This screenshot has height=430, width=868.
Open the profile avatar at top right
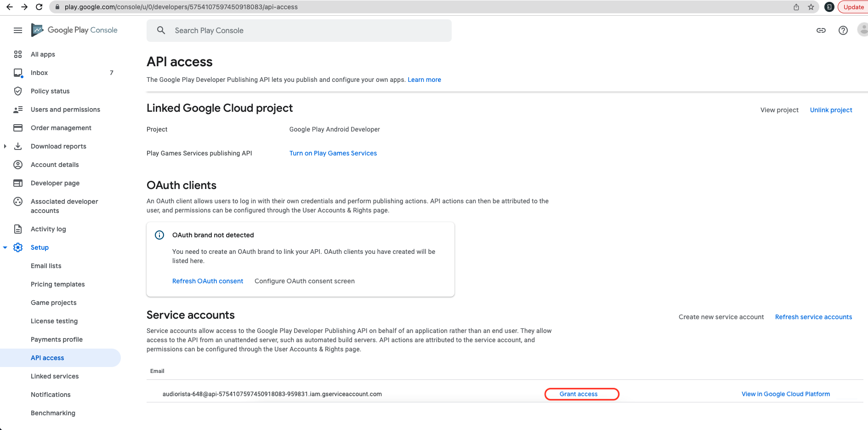click(863, 30)
